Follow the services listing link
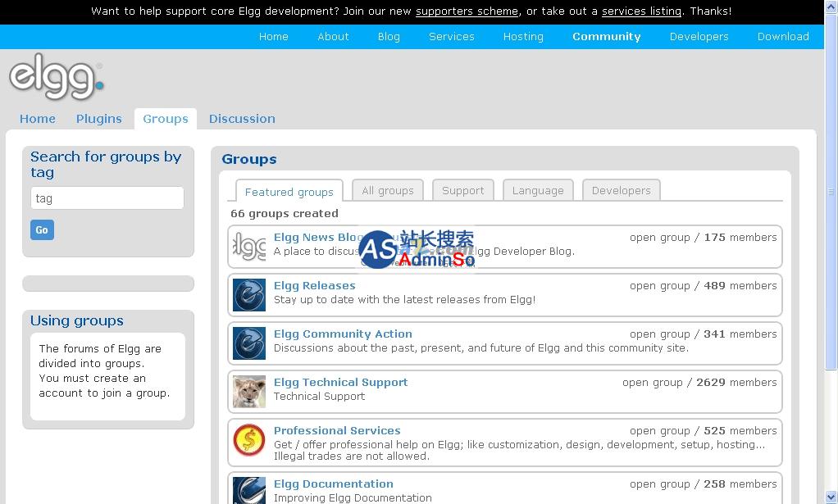The width and height of the screenshot is (838, 504). point(642,11)
